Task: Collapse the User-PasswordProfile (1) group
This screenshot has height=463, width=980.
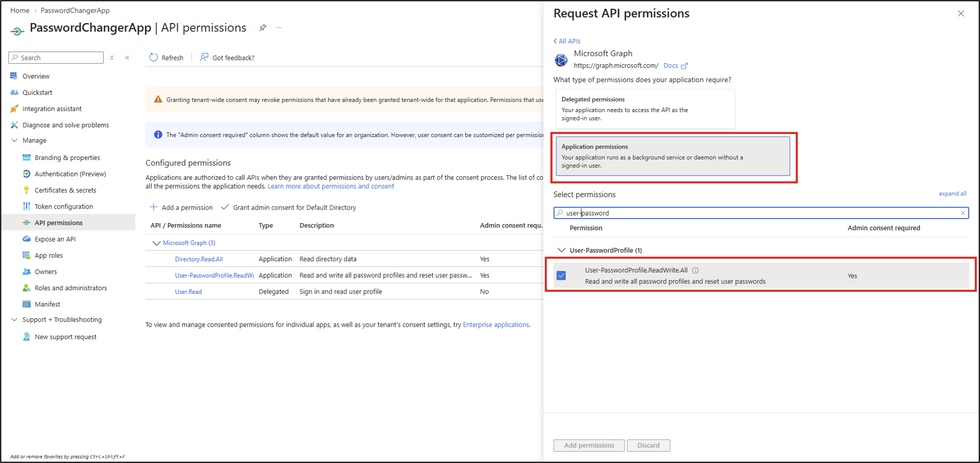Action: coord(561,250)
